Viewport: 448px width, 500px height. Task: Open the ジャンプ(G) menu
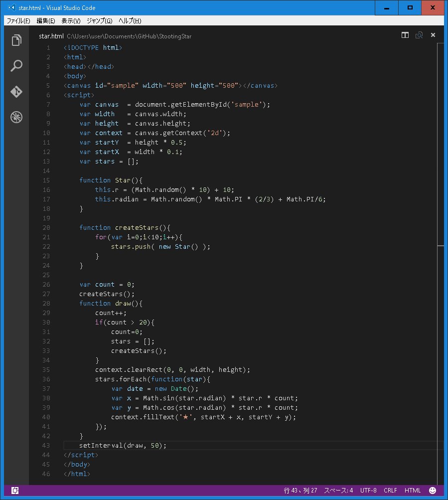(x=100, y=21)
